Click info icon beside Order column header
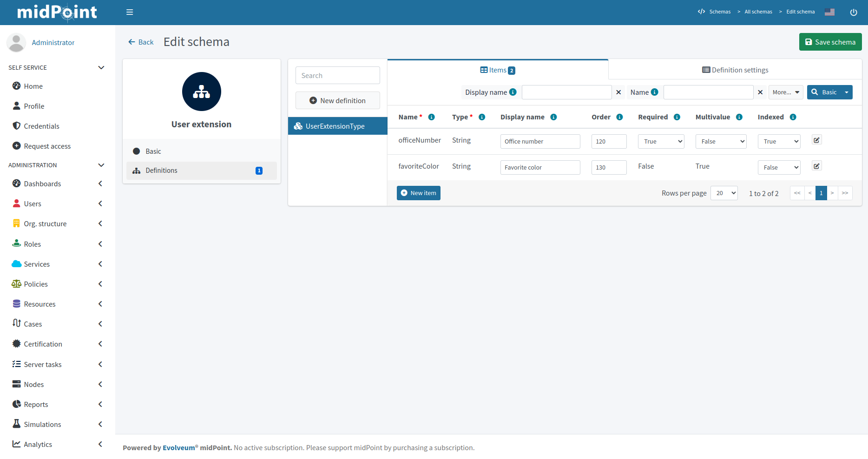This screenshot has width=868, height=459. (619, 117)
